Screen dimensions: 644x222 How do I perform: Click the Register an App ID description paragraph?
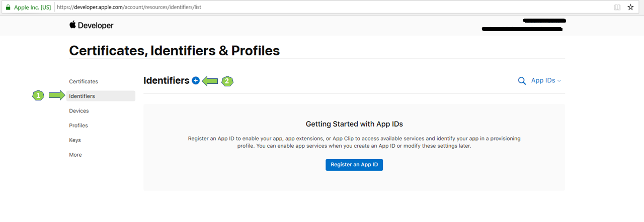pos(354,142)
